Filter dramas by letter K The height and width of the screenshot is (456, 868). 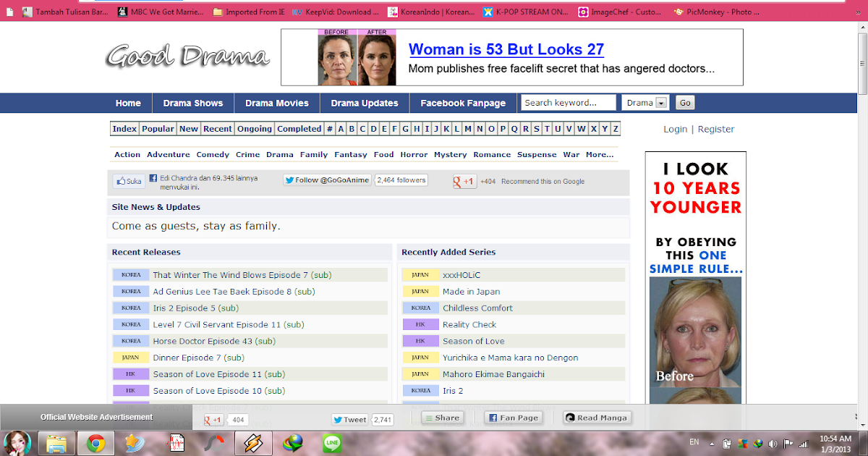pos(447,129)
